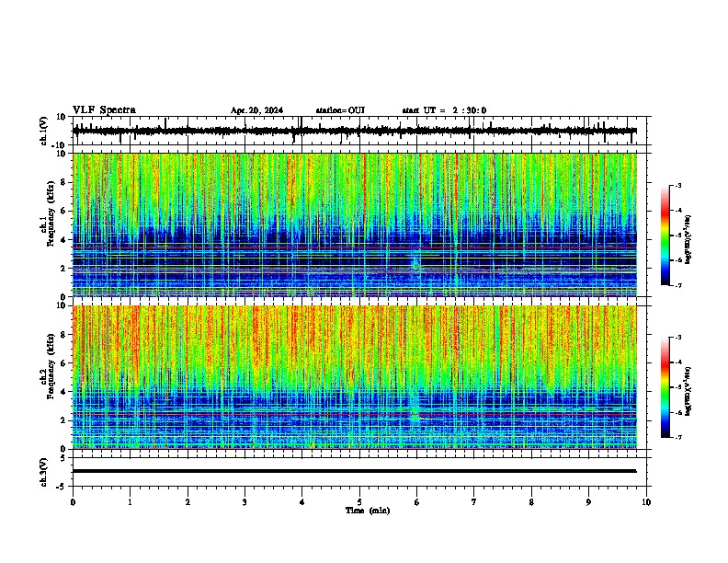Click the "5" tick on ch.3(V) axis
The width and height of the screenshot is (728, 563).
(x=63, y=458)
